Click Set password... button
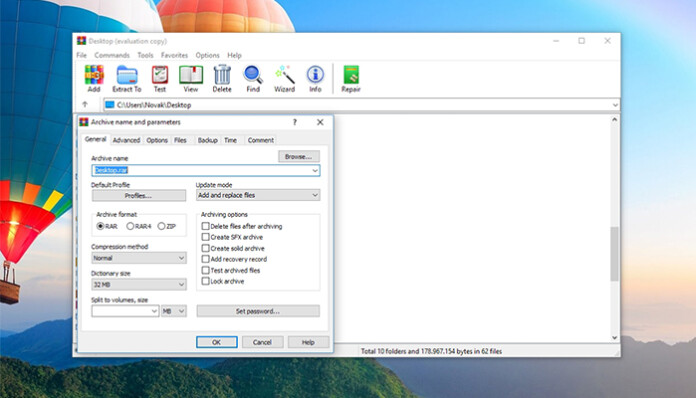Viewport: 696px width, 398px height. (258, 311)
